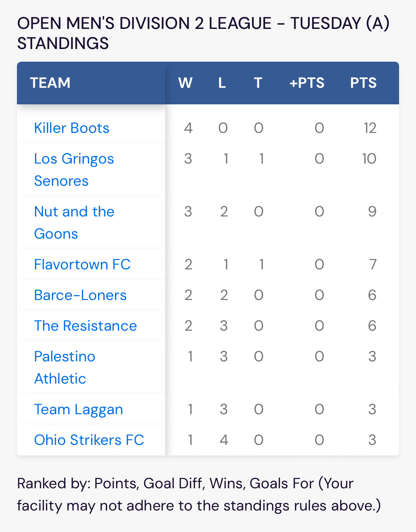Select Los Gringos Senores points value 10
Image resolution: width=416 pixels, height=532 pixels.
(x=369, y=159)
